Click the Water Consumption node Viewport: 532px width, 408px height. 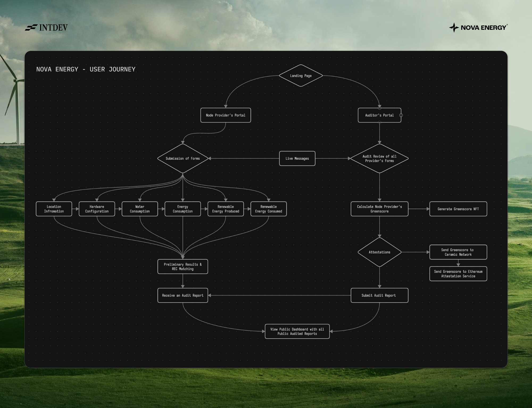click(x=140, y=209)
